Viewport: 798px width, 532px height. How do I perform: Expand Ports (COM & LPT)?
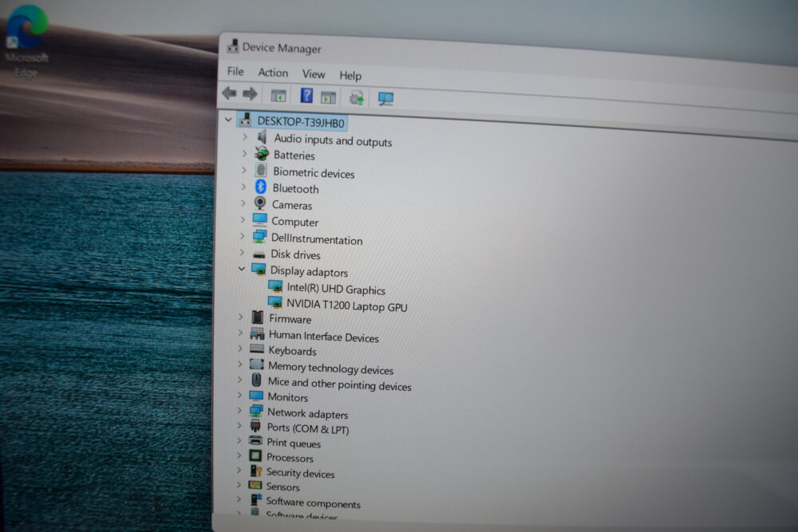tap(239, 425)
